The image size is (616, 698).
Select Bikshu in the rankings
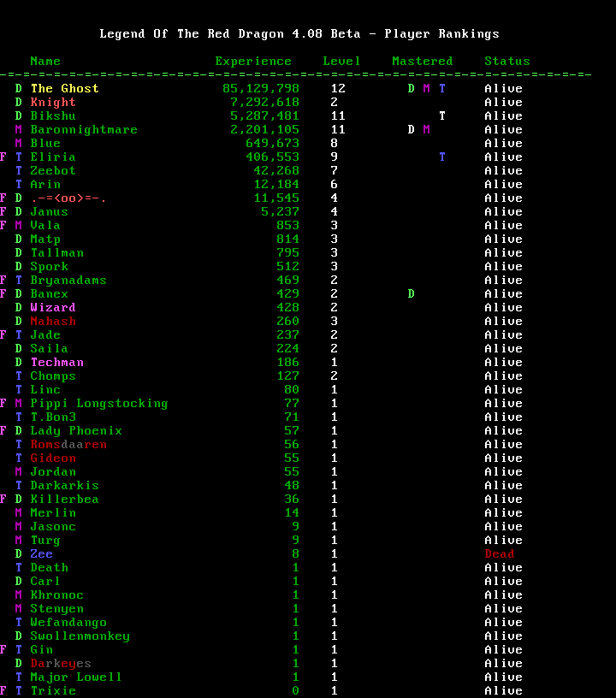coord(53,115)
